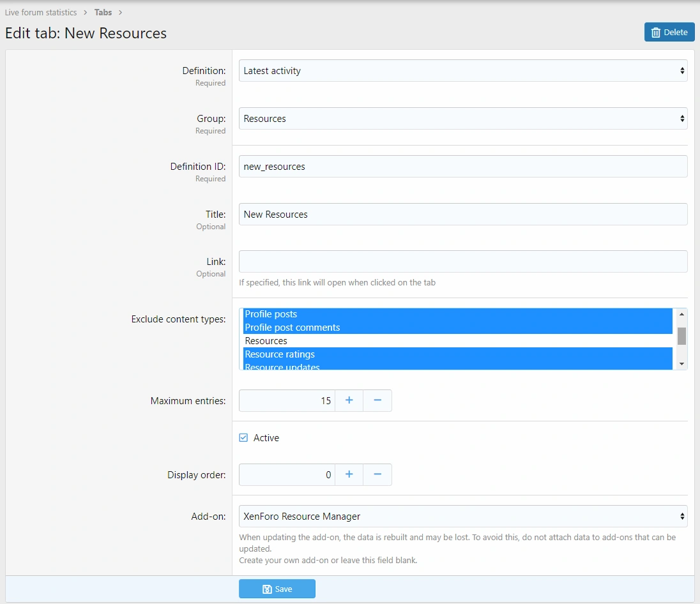Focus the empty Link input field
The height and width of the screenshot is (604, 700).
click(462, 262)
